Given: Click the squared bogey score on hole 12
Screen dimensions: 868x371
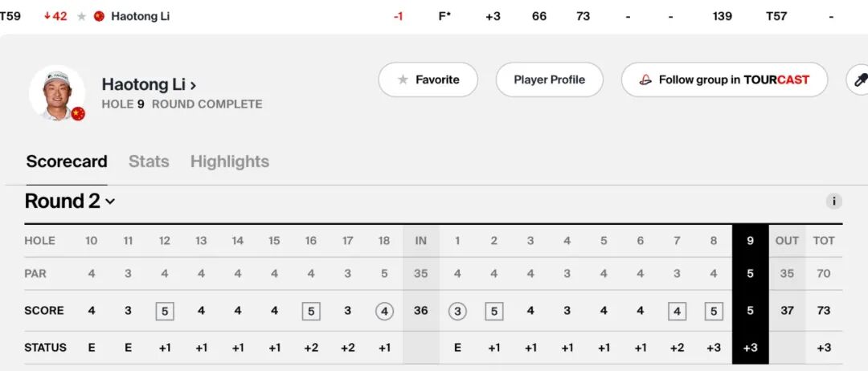Looking at the screenshot, I should (x=165, y=311).
